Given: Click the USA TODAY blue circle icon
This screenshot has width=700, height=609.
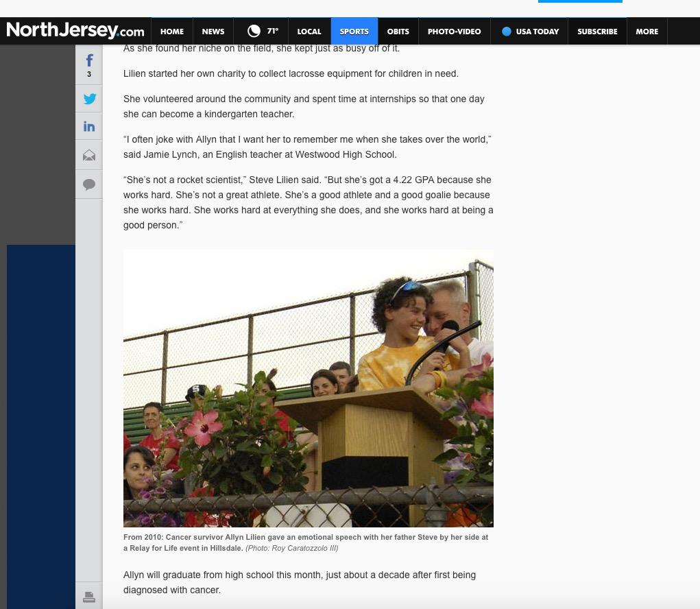Looking at the screenshot, I should [506, 32].
